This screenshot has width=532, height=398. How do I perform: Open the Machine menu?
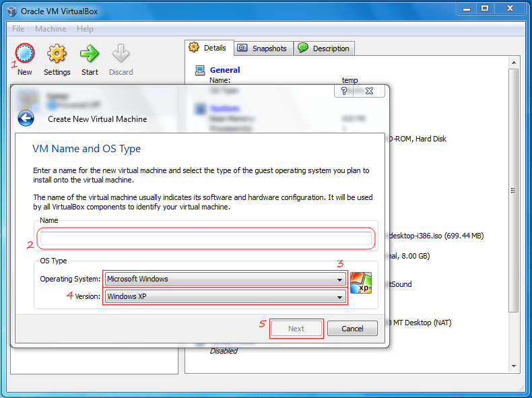[51, 29]
